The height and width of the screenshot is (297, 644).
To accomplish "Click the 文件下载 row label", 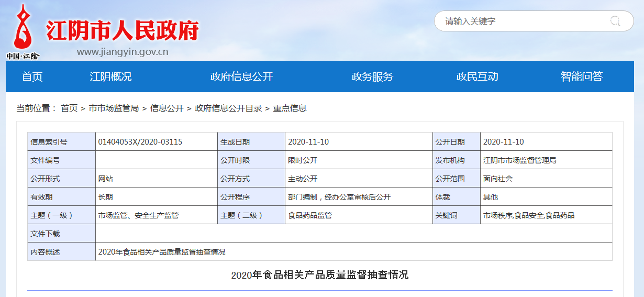I will [46, 234].
